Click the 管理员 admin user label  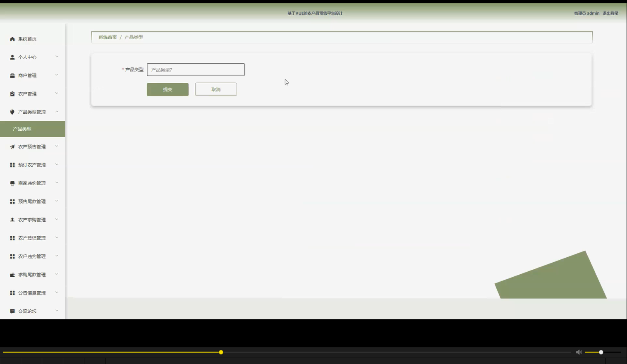coord(586,13)
